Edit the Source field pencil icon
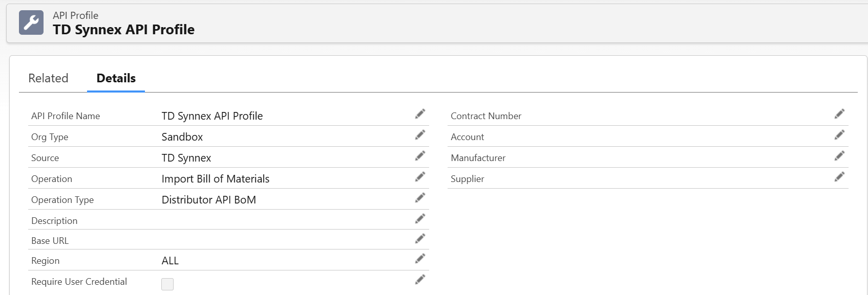868x295 pixels. (420, 155)
